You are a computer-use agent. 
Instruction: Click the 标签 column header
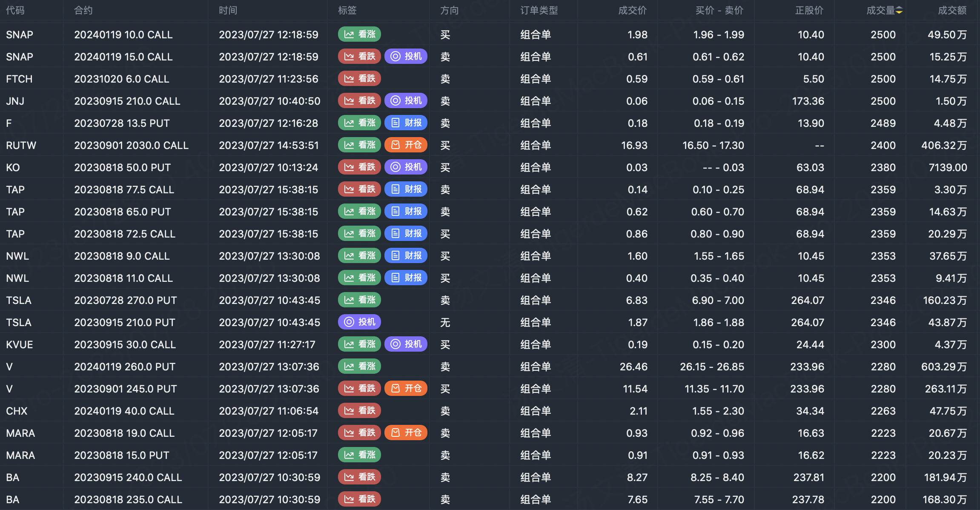coord(347,10)
